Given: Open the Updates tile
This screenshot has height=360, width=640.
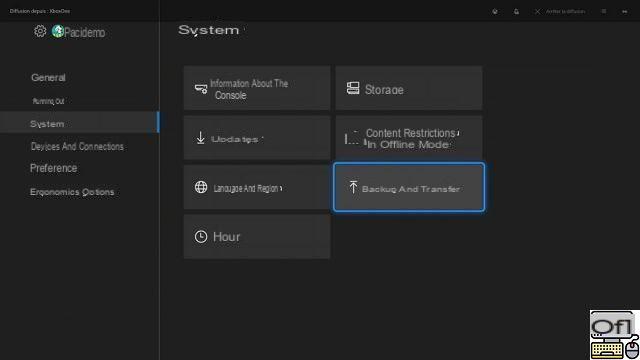Looking at the screenshot, I should pos(257,138).
